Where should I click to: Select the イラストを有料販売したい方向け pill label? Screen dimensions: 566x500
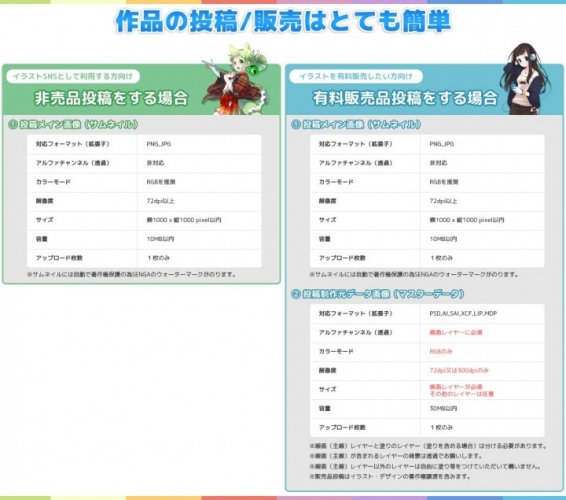click(x=356, y=76)
